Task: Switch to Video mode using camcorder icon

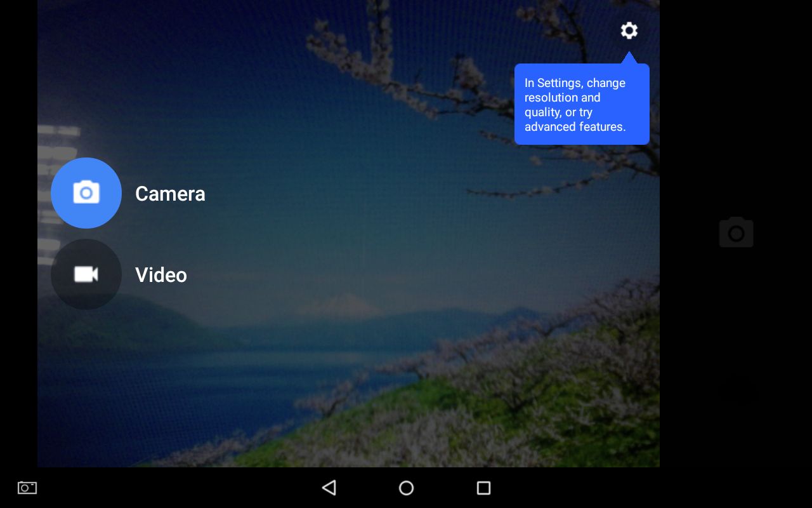Action: [86, 274]
